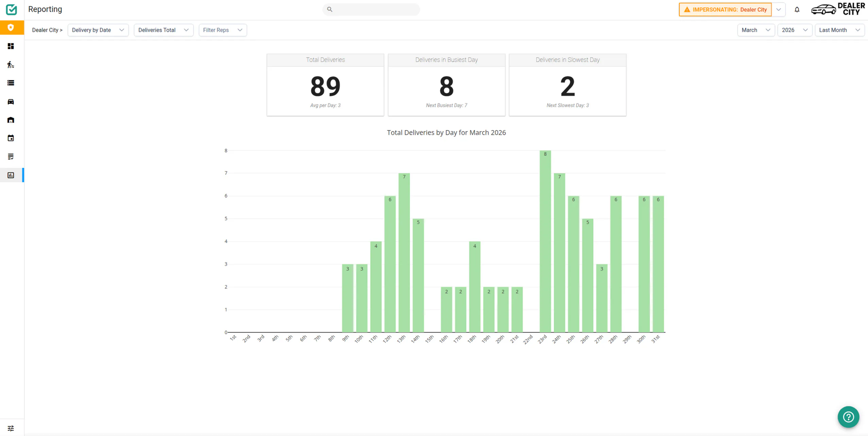Open the March month dropdown
The width and height of the screenshot is (868, 436).
click(756, 30)
